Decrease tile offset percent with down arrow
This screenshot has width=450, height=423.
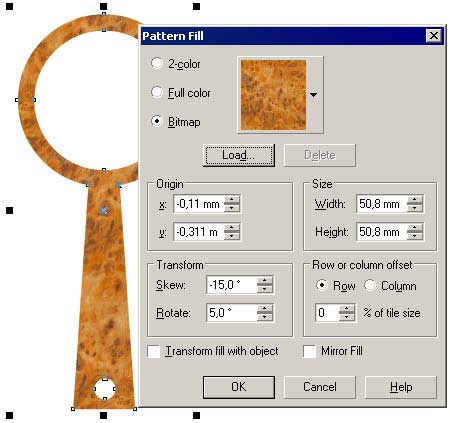[347, 317]
